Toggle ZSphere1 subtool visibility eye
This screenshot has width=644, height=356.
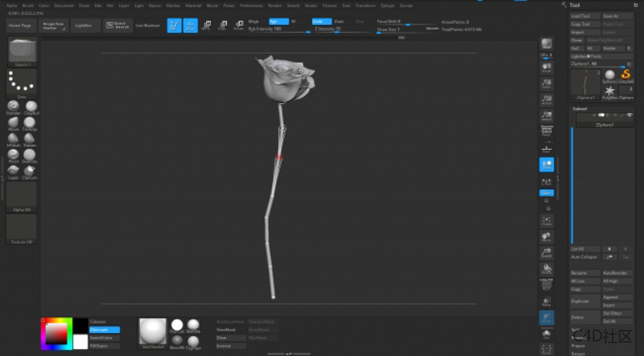click(630, 115)
